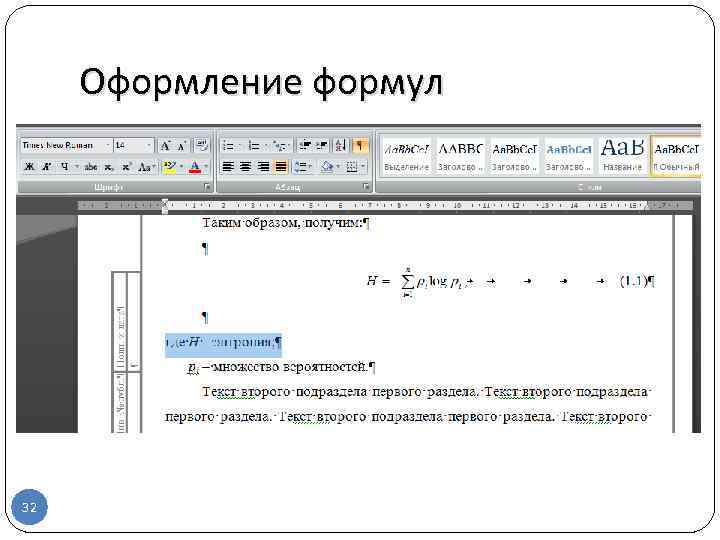
Task: Click the line spacing icon
Action: (301, 167)
